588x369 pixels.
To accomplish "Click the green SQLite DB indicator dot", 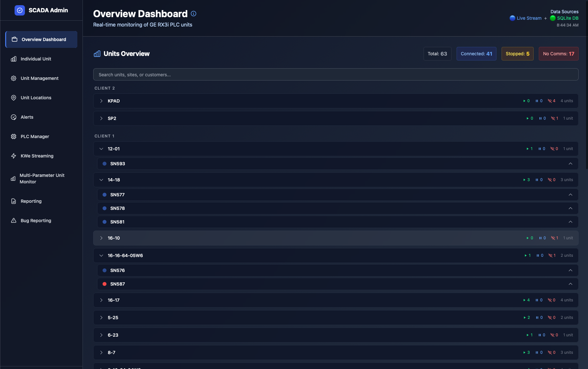I will coord(553,18).
